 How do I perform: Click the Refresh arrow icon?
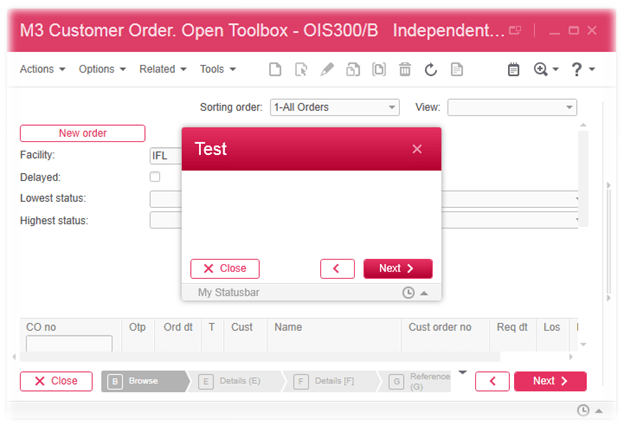tap(431, 70)
